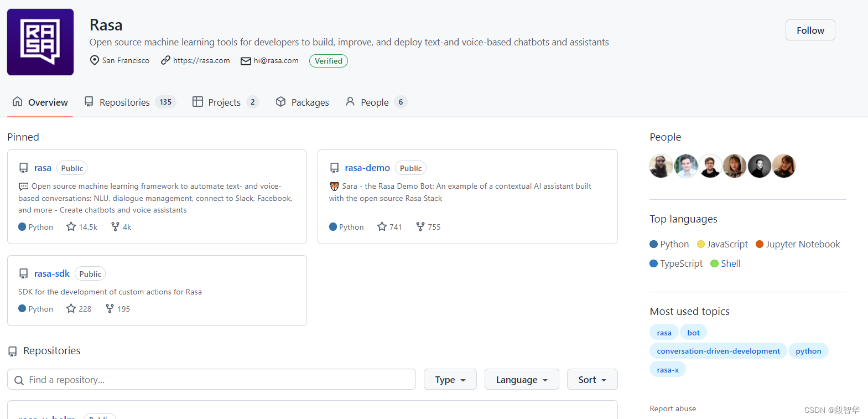Viewport: 868px width, 419px height.
Task: Click the speech bubble emoji in rasa description
Action: pos(24,187)
